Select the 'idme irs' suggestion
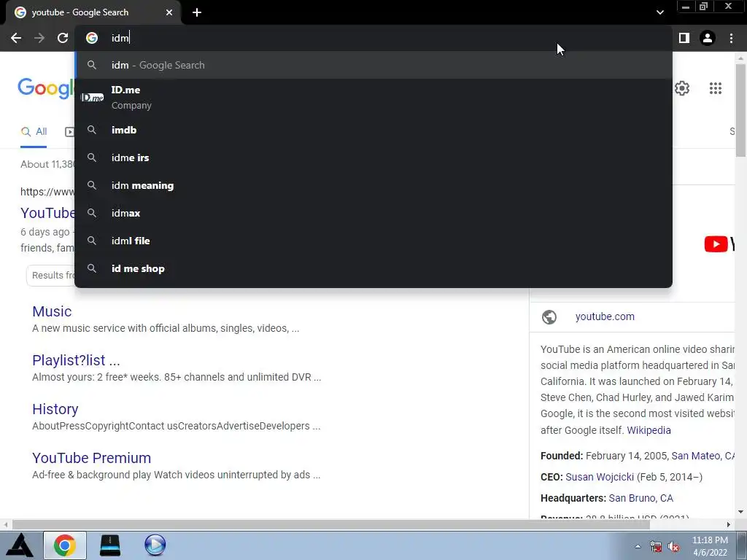 (373, 157)
